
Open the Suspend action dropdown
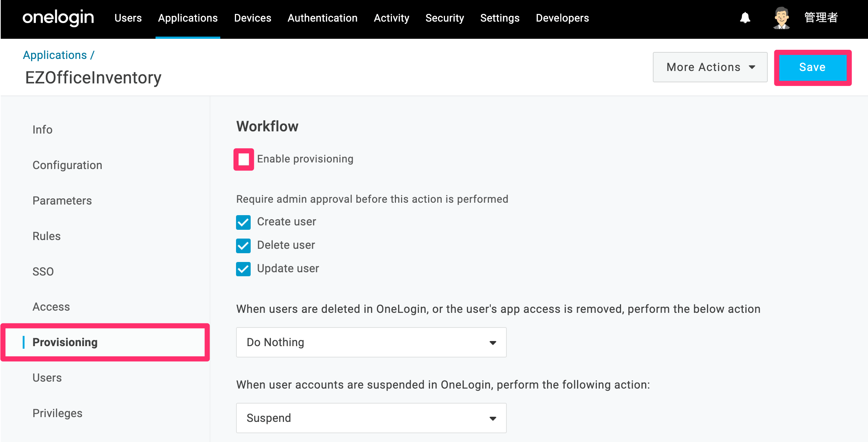(371, 418)
